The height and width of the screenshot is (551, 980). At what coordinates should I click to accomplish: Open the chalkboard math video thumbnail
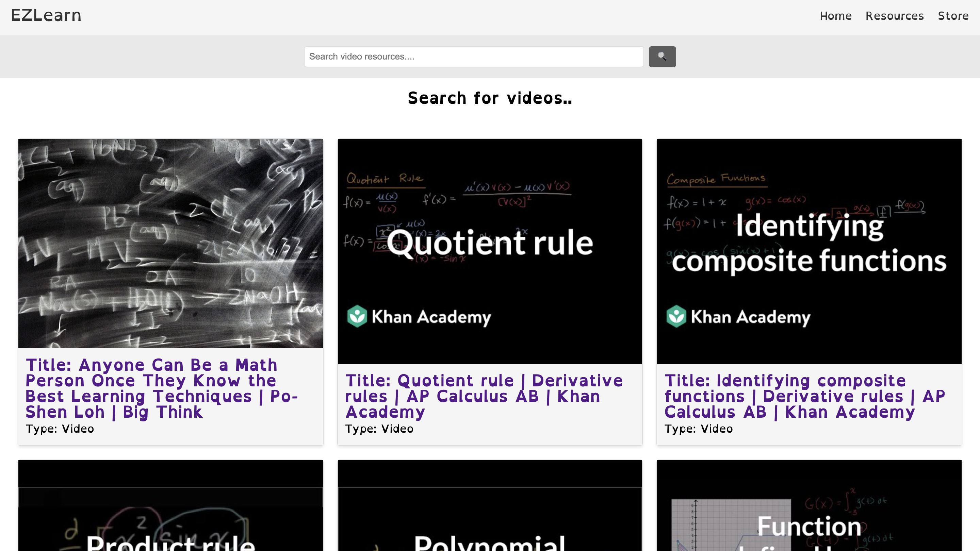coord(170,244)
